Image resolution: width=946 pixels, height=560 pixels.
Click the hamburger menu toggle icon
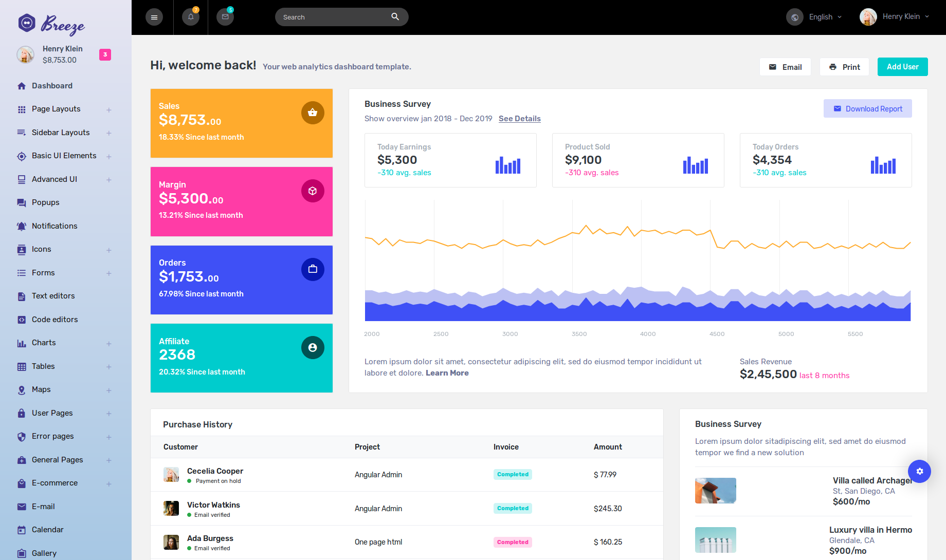(x=154, y=17)
